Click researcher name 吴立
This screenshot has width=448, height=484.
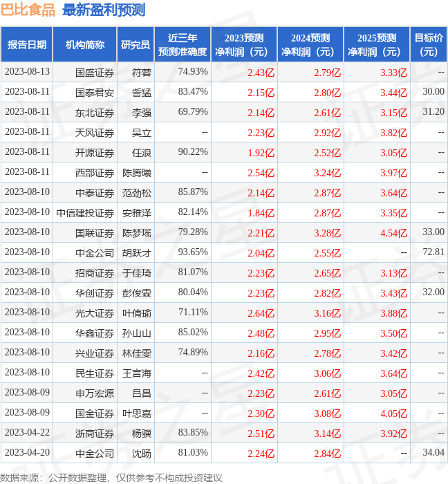point(142,133)
